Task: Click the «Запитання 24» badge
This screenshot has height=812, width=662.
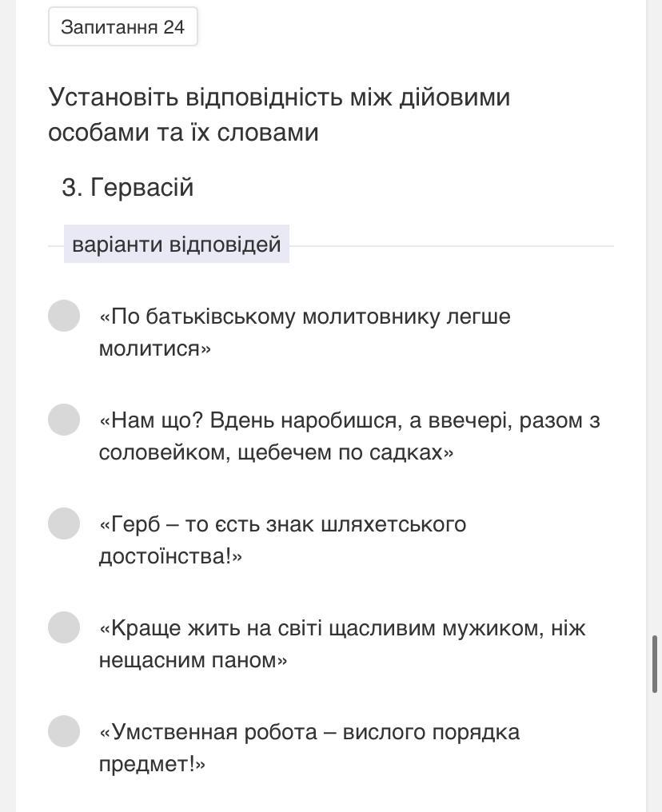Action: coord(123,26)
